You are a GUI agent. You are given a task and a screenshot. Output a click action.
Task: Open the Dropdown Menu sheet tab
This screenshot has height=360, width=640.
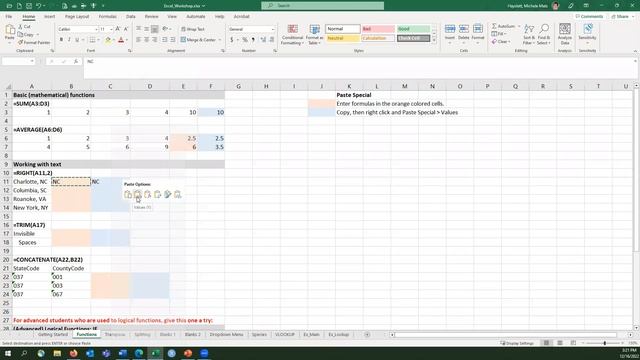tap(226, 334)
